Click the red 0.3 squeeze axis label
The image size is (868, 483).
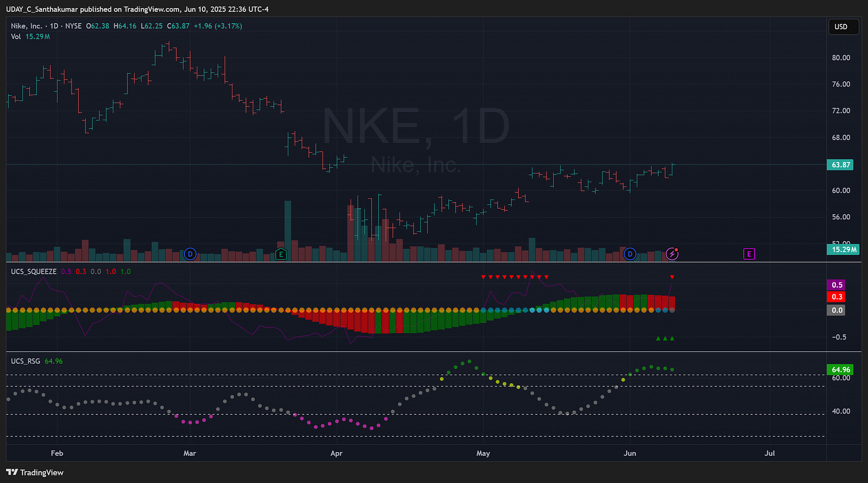tap(837, 297)
